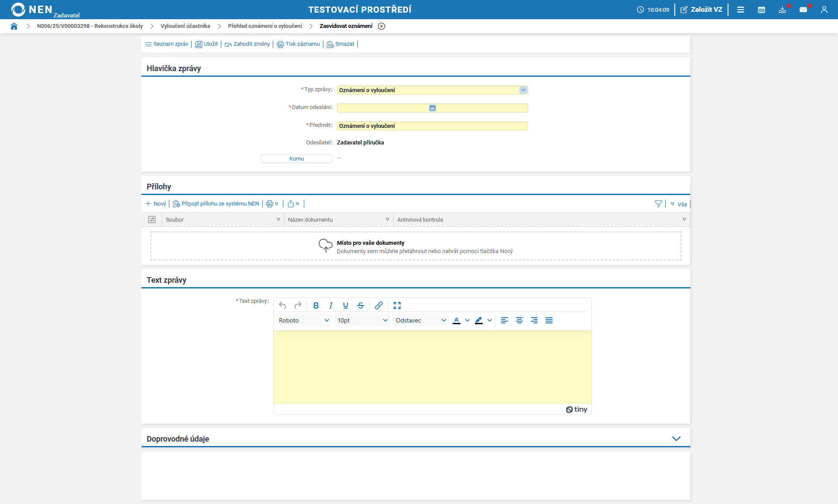Viewport: 838px width, 504px height.
Task: Toggle bold formatting in editor
Action: click(x=316, y=305)
